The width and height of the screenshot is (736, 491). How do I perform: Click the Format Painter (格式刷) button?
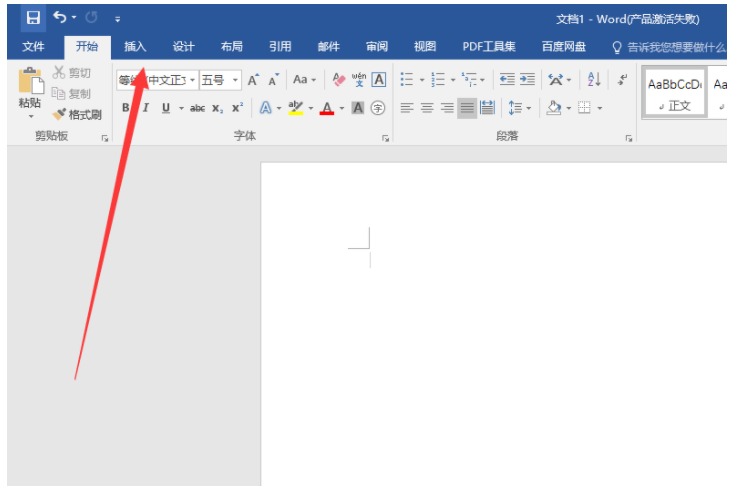point(78,115)
